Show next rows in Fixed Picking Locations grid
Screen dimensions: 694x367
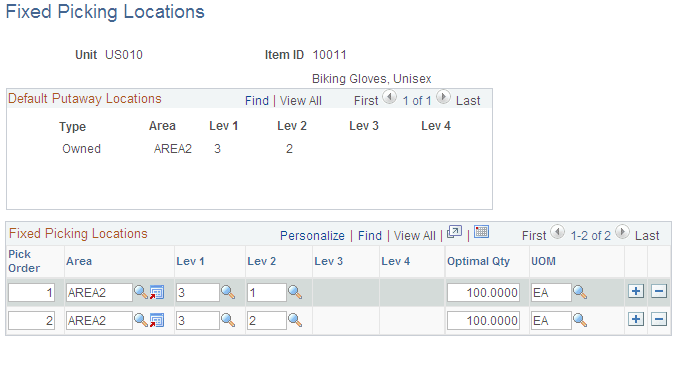[x=622, y=232]
